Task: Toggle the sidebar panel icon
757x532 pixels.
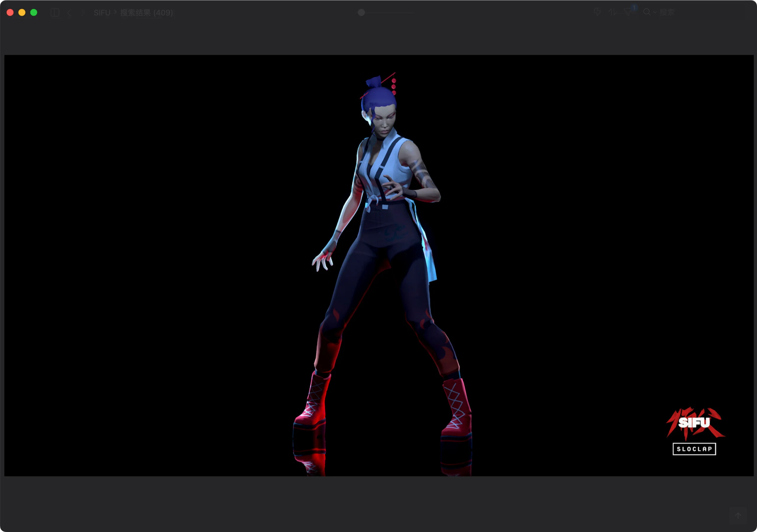Action: 55,12
